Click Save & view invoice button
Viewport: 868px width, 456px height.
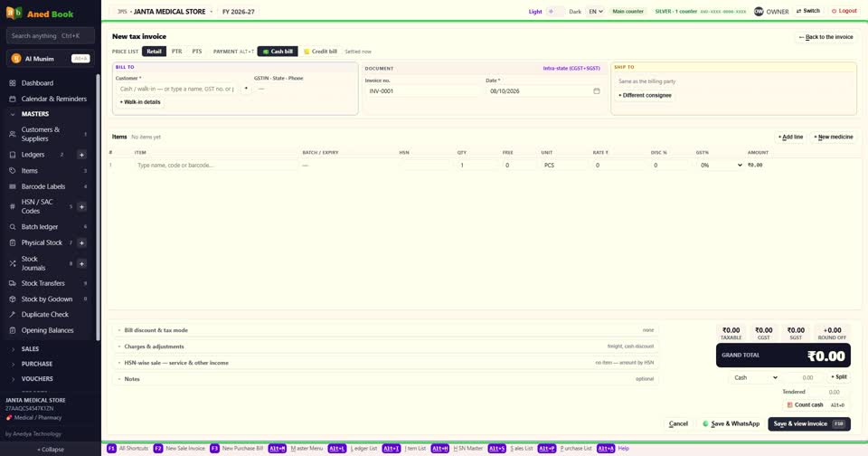click(808, 423)
